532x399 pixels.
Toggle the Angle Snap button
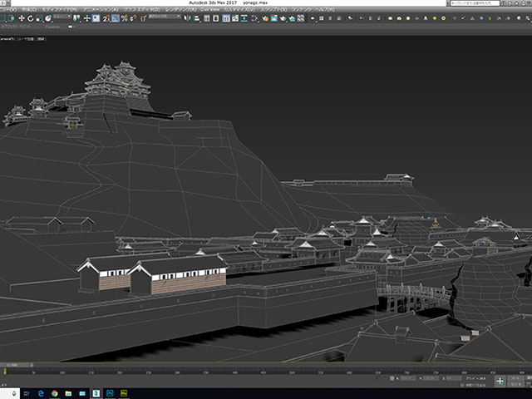[x=115, y=17]
